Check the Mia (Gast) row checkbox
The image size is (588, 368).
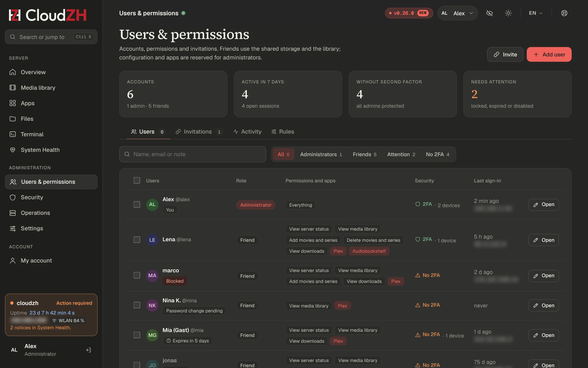pos(137,335)
